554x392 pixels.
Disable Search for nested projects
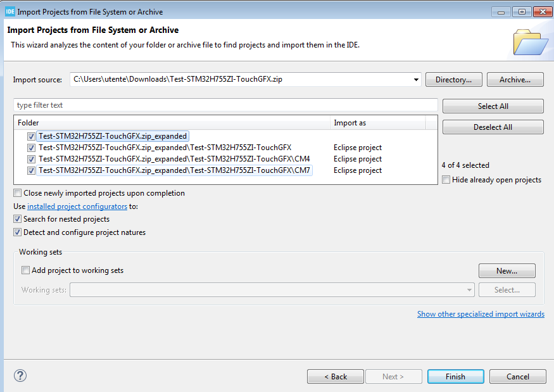tap(17, 219)
